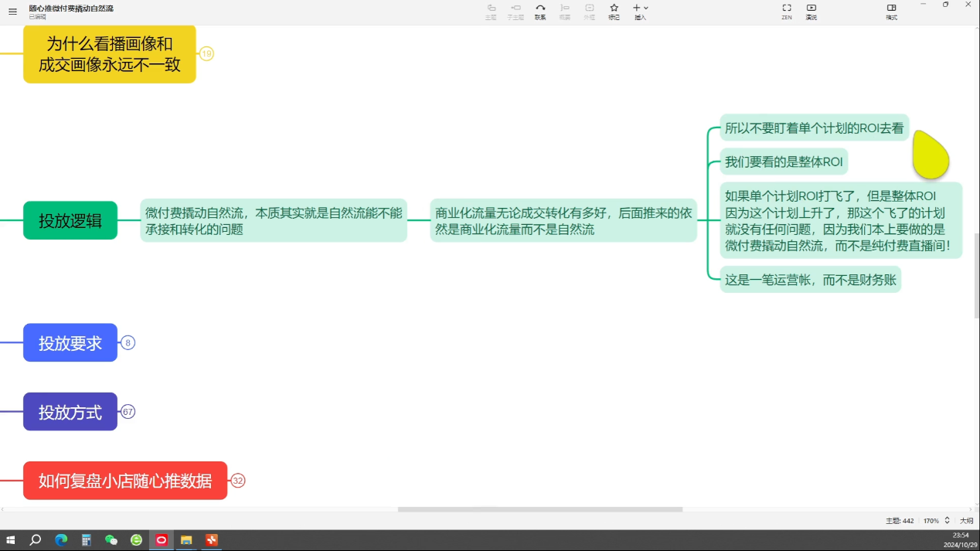Enter ZEN mode
Image resolution: width=980 pixels, height=551 pixels.
click(x=786, y=11)
